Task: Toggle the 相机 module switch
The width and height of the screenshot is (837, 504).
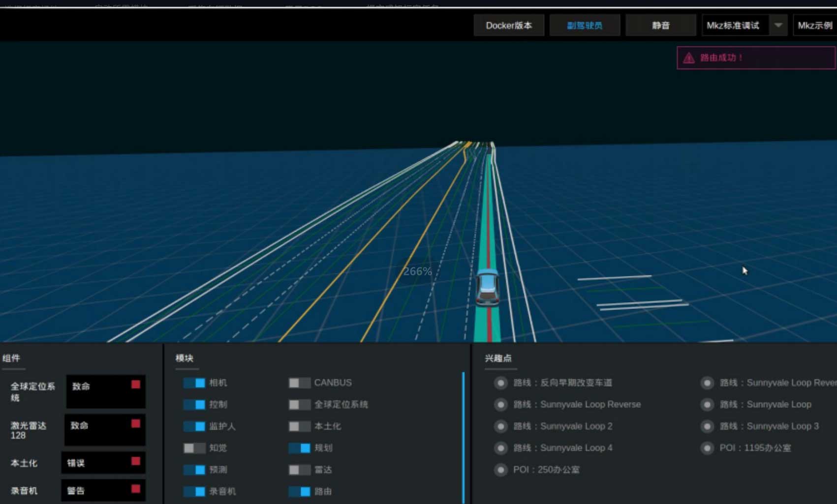Action: pyautogui.click(x=194, y=383)
